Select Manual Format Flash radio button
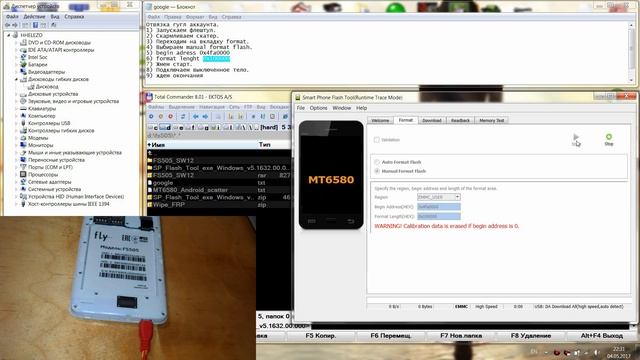 click(377, 171)
